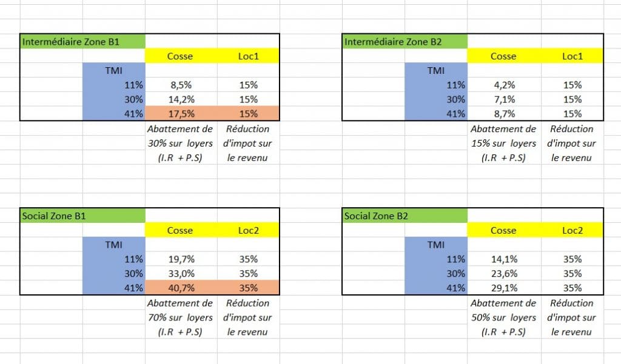This screenshot has width=621, height=364.
Task: Click the orange 40,7% cell
Action: coord(180,288)
